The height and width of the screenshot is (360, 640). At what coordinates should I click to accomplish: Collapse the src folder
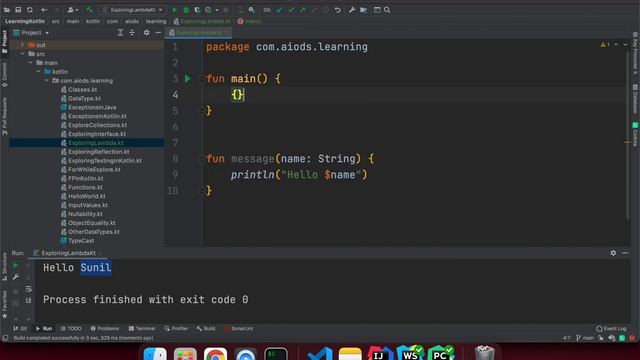(22, 54)
